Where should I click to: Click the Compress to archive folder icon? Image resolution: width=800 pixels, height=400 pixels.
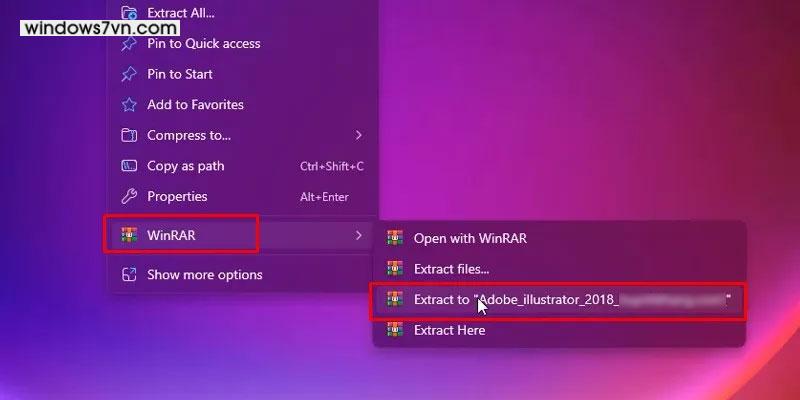pyautogui.click(x=129, y=135)
